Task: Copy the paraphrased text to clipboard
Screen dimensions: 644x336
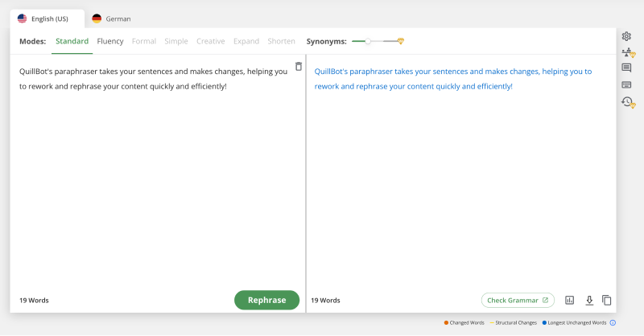Action: point(607,300)
